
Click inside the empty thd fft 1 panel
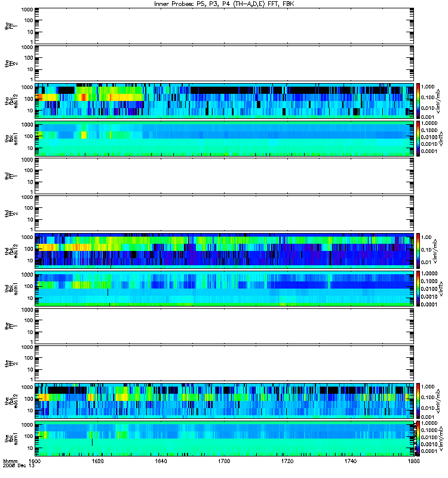(224, 176)
